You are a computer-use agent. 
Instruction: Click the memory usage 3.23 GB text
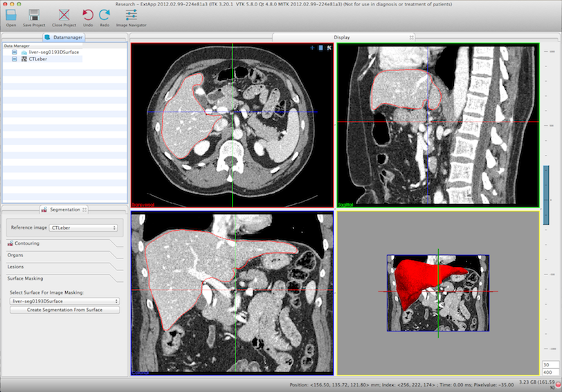pos(536,382)
